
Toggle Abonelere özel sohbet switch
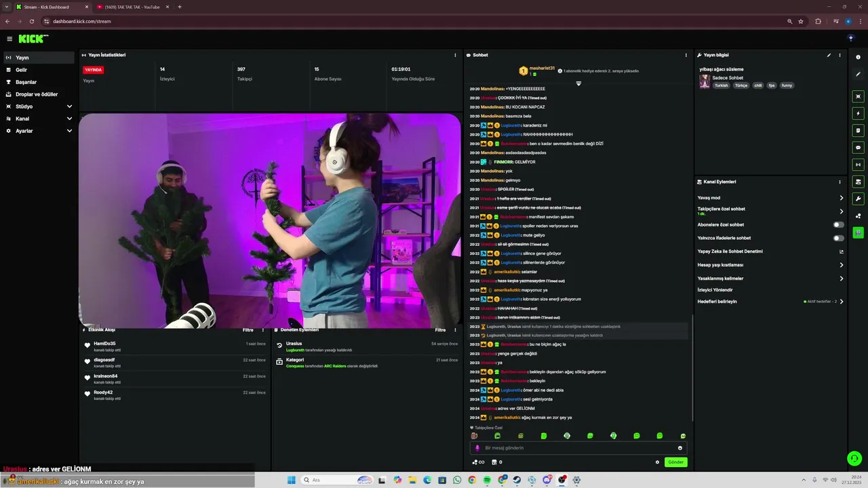click(x=839, y=224)
